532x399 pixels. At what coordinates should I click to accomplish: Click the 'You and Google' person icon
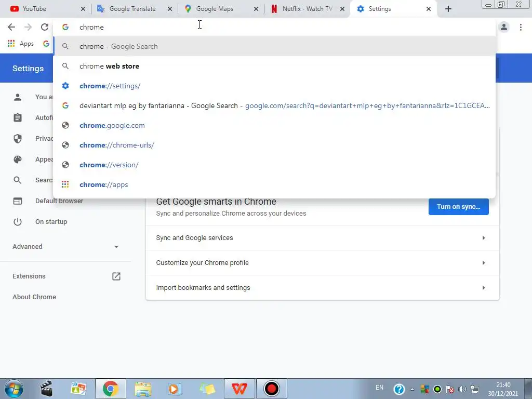coord(18,97)
